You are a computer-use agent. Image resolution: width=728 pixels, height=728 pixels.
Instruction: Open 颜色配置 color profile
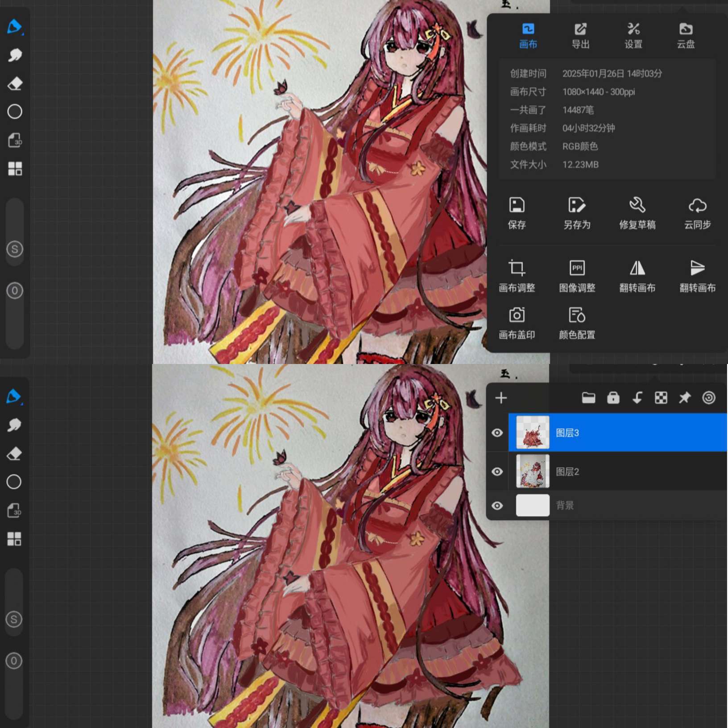point(577,315)
